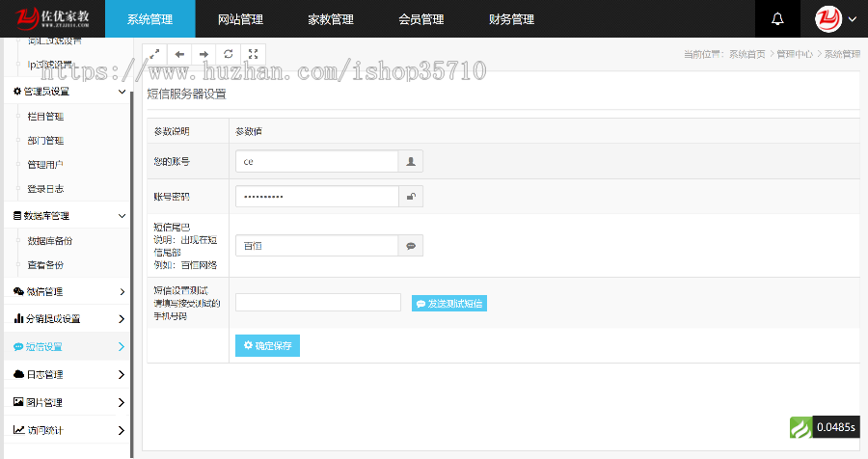
Task: Send a test SMS with 发送测试短信
Action: [x=448, y=304]
